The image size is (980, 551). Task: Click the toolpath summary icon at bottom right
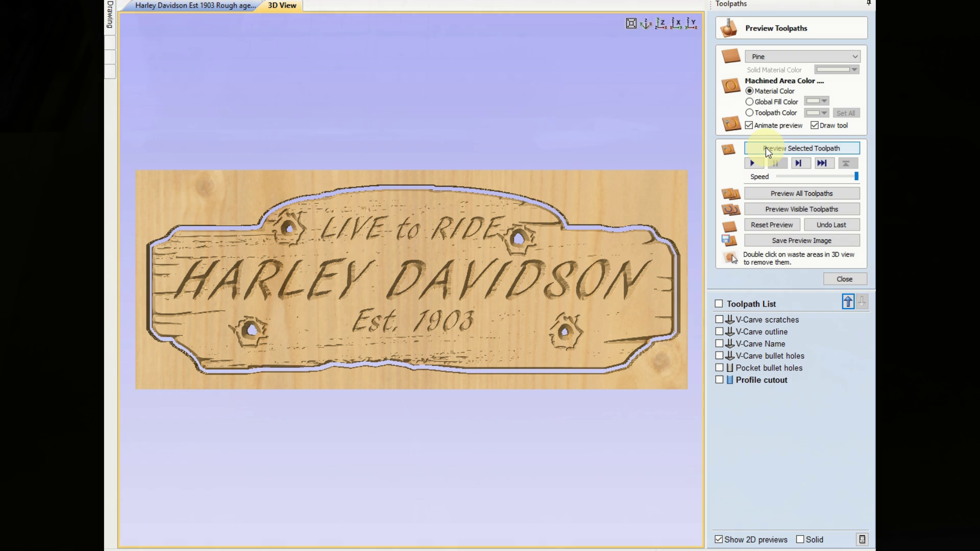pyautogui.click(x=862, y=539)
